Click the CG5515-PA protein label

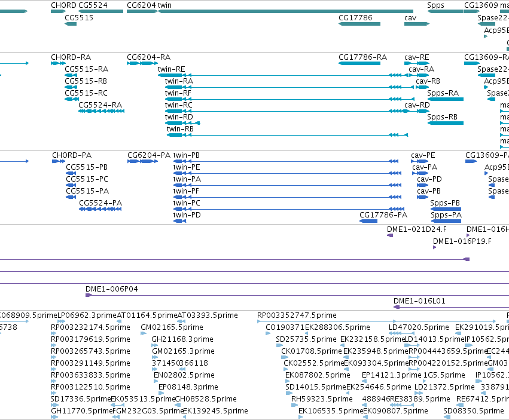[87, 191]
